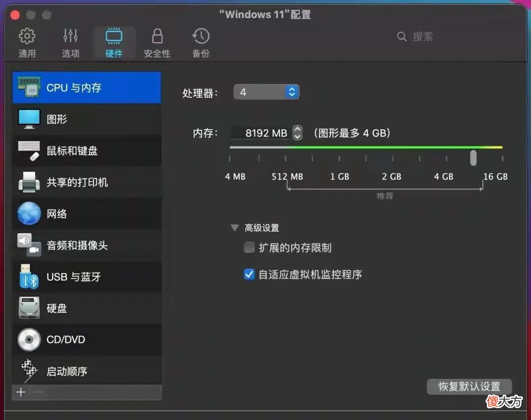Click the 8192 MB memory field
The image size is (531, 420).
(261, 133)
